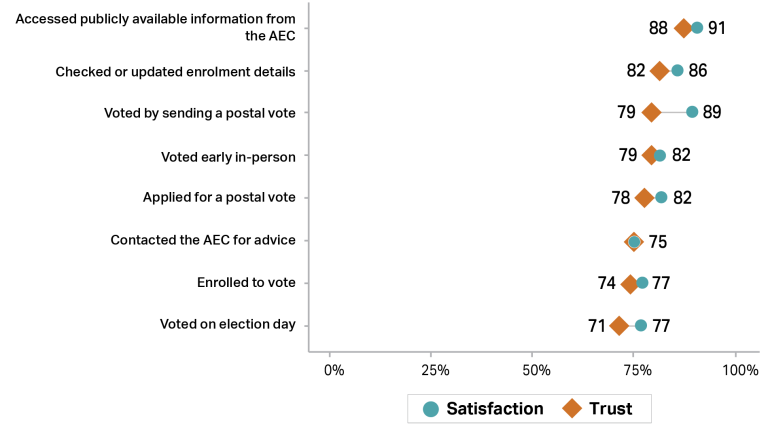Select Trust diamond for AEC public information
Screen dimensions: 768x441
pyautogui.click(x=684, y=28)
